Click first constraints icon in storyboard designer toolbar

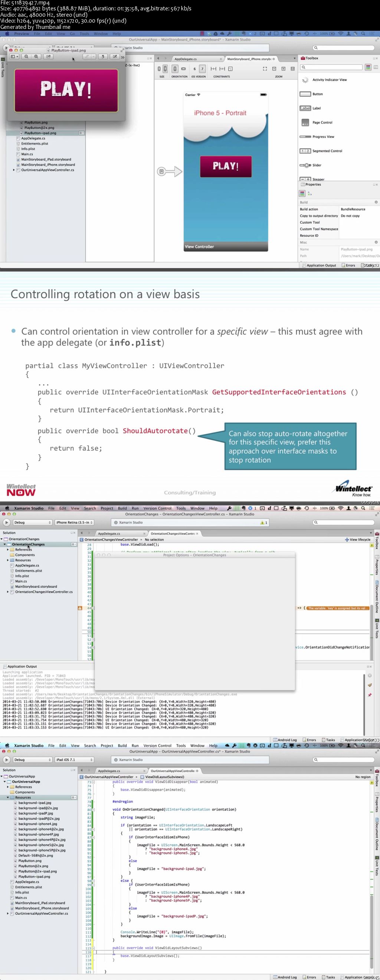coord(214,69)
